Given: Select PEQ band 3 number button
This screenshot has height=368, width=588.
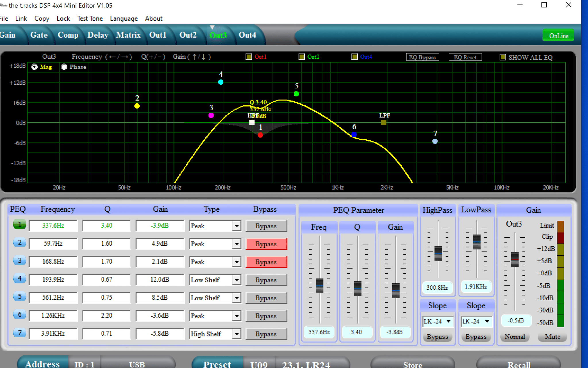Looking at the screenshot, I should [x=20, y=261].
